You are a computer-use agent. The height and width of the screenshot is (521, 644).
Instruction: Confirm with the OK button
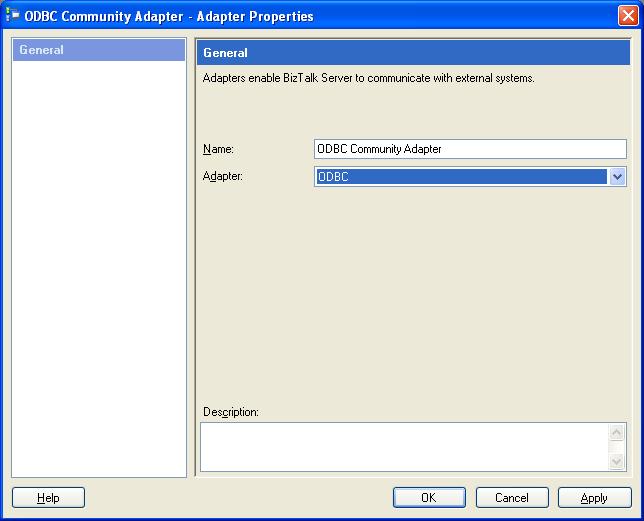click(429, 498)
